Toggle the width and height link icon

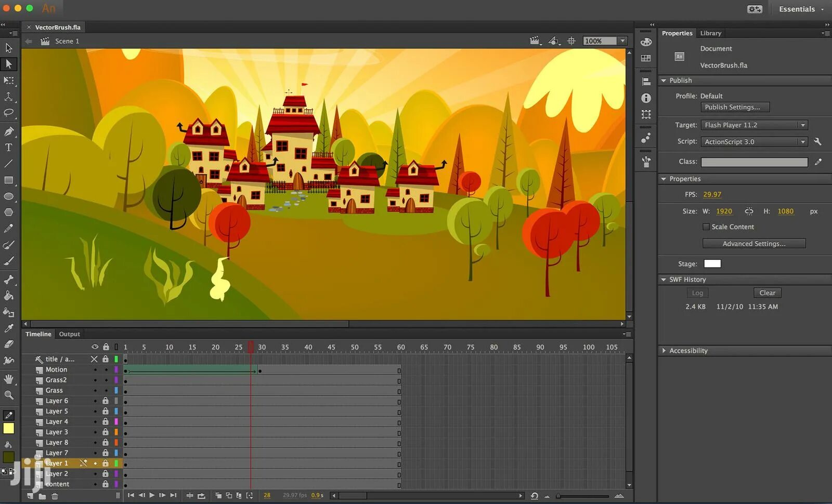pos(749,211)
